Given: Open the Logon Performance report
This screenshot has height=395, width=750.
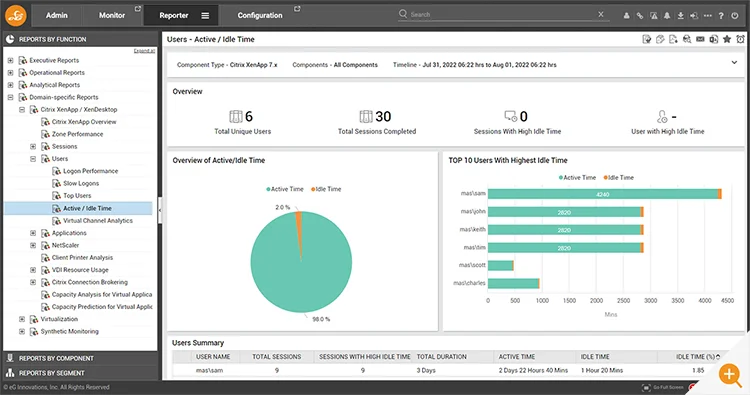Looking at the screenshot, I should click(90, 171).
